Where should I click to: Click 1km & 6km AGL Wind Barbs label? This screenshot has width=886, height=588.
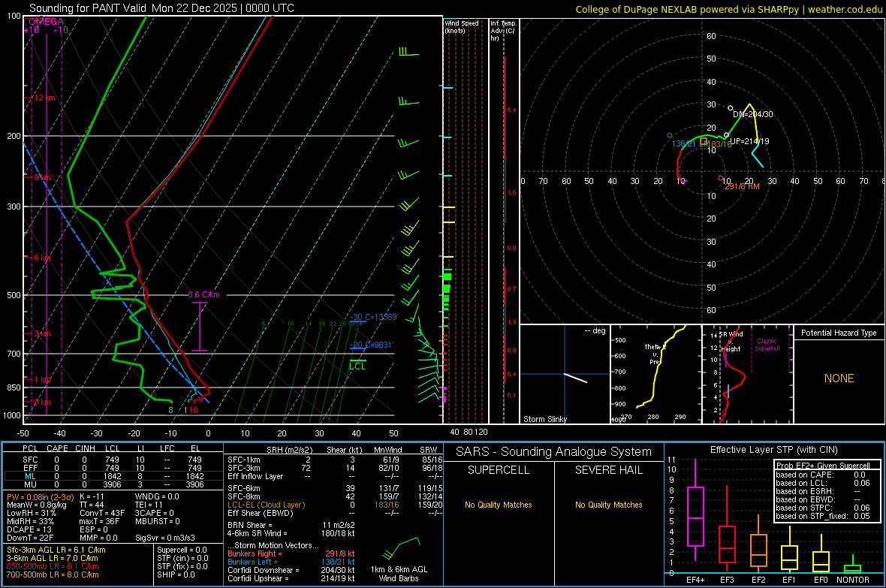pos(399,574)
